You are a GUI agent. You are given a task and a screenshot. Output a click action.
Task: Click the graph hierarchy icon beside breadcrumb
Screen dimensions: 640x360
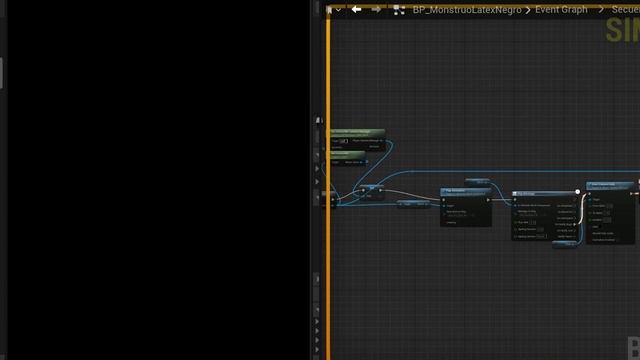(x=399, y=10)
